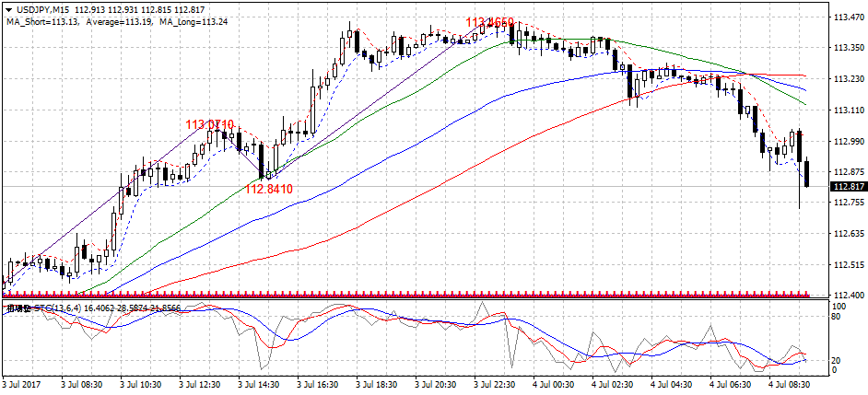868x395 pixels.
Task: Click the last black candlestick on the right
Action: coord(806,173)
